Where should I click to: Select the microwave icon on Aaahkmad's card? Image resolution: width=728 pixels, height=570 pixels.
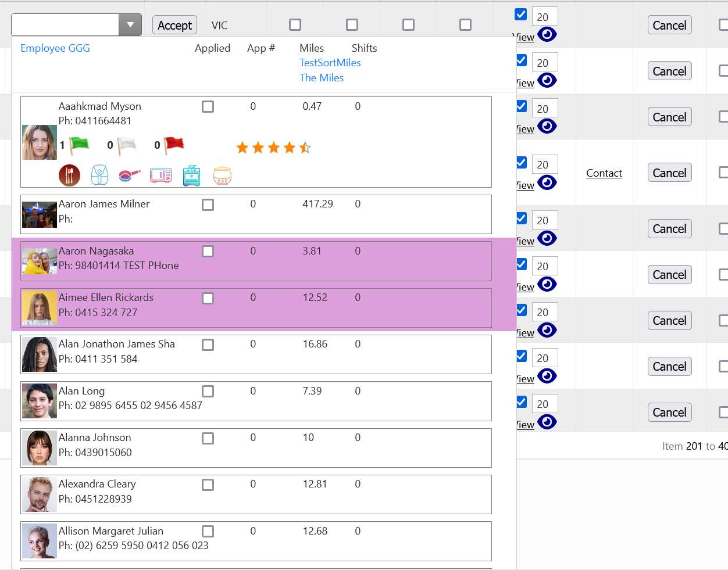(x=160, y=174)
